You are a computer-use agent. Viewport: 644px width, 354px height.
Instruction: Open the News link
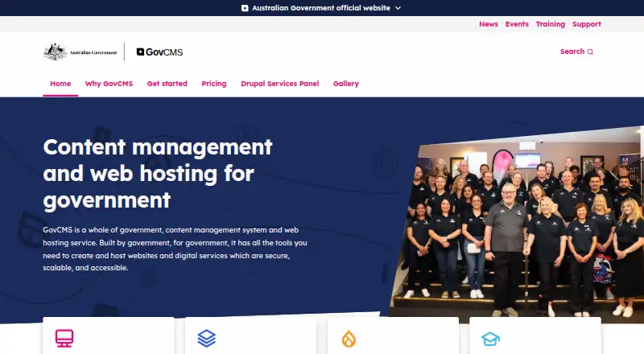(489, 24)
